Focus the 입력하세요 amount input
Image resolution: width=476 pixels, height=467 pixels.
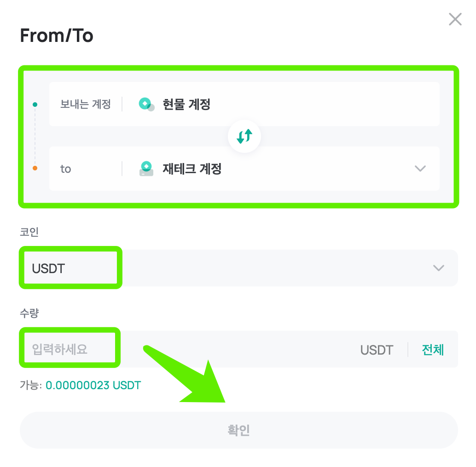click(x=60, y=349)
